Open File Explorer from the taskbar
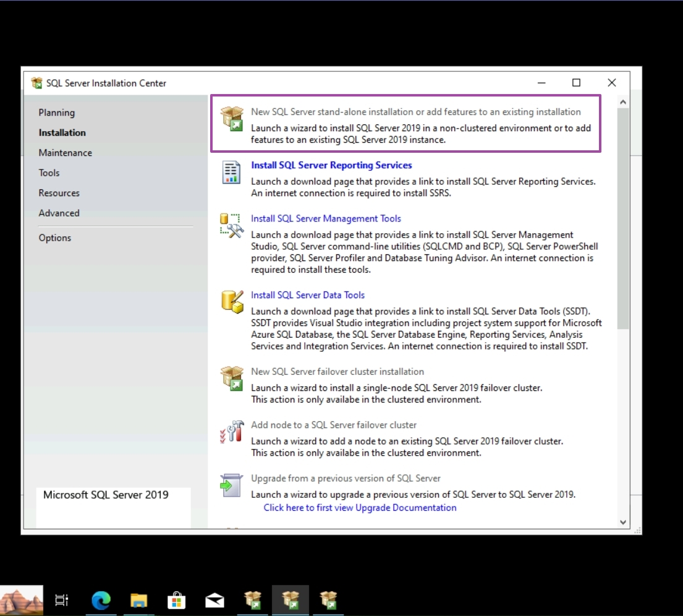 [138, 601]
